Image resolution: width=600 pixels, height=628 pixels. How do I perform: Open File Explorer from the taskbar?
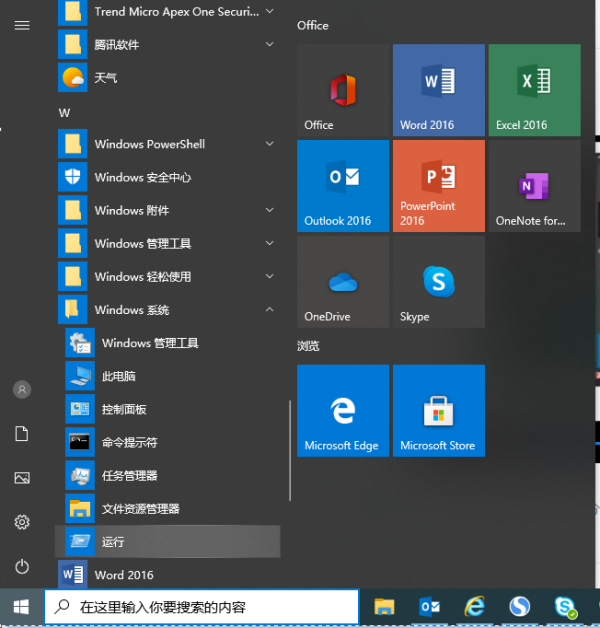pos(384,607)
